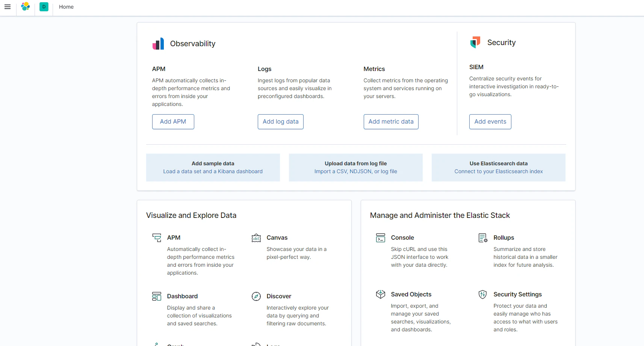
Task: Click the Add sample data heading
Action: [x=213, y=163]
